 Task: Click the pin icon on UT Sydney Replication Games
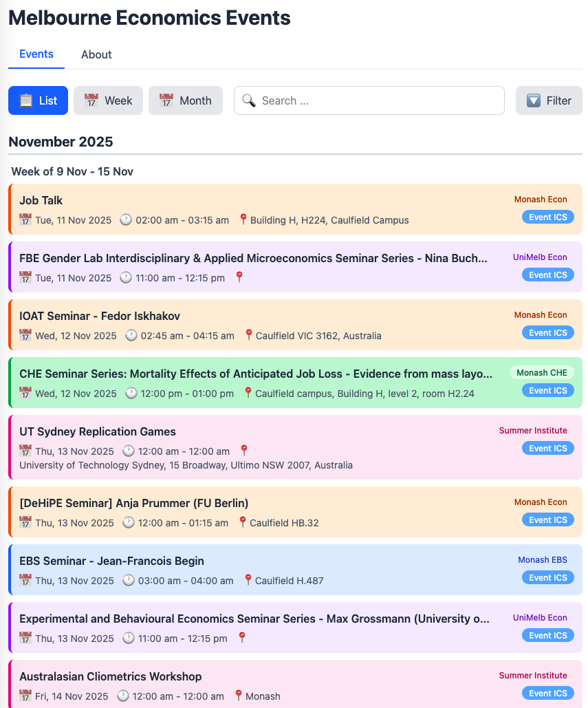tap(243, 451)
